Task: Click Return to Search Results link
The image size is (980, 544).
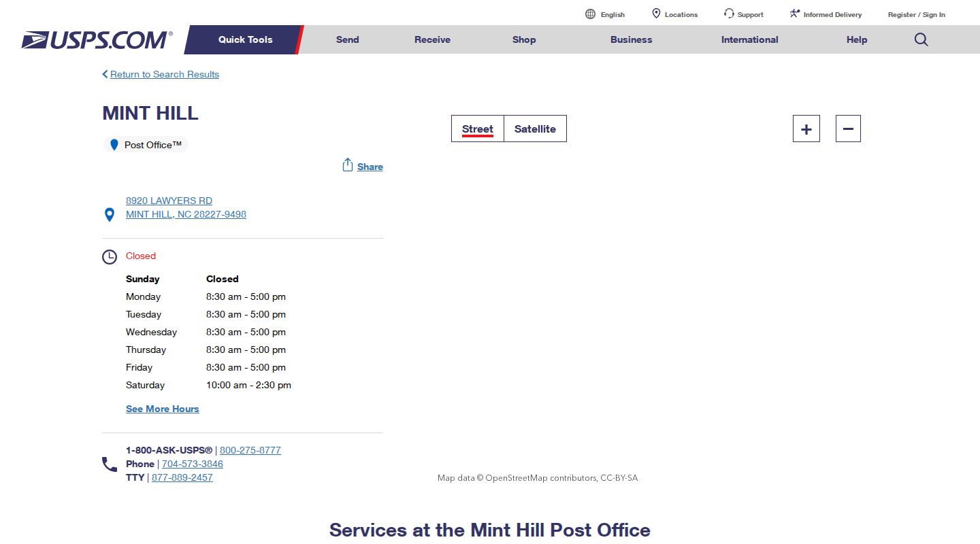Action: [x=165, y=74]
